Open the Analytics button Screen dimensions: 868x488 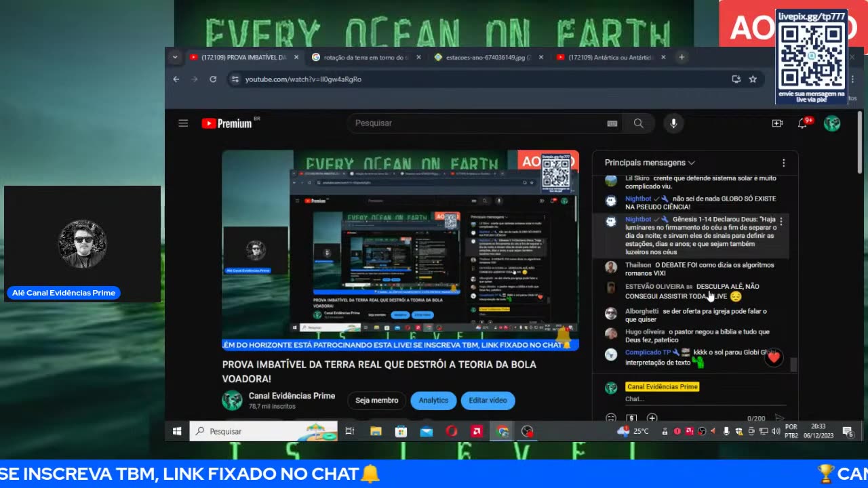click(433, 401)
